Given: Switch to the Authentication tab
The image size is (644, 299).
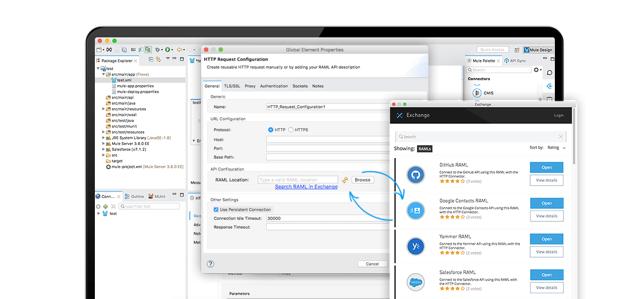Looking at the screenshot, I should tap(274, 86).
